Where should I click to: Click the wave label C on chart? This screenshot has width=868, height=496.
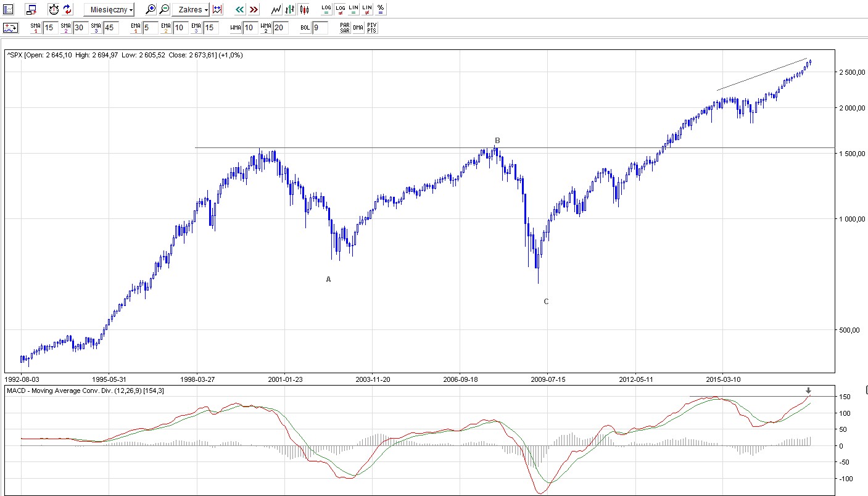click(546, 302)
